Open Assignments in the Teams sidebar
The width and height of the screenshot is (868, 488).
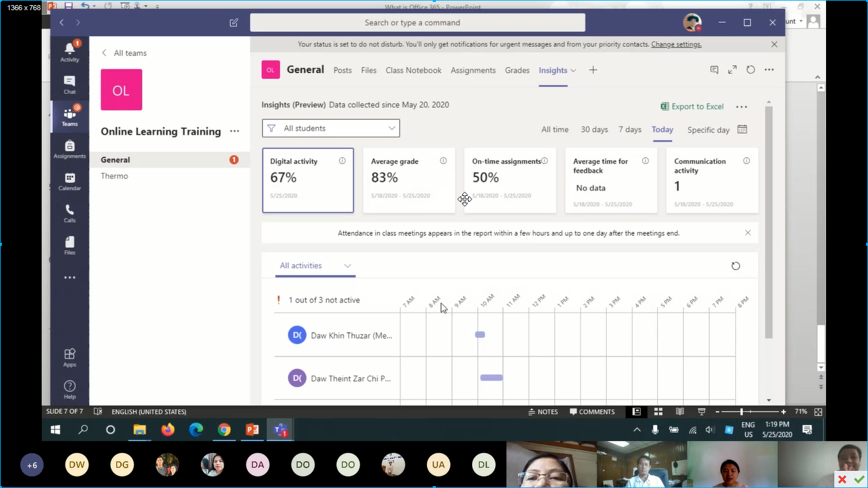[70, 149]
